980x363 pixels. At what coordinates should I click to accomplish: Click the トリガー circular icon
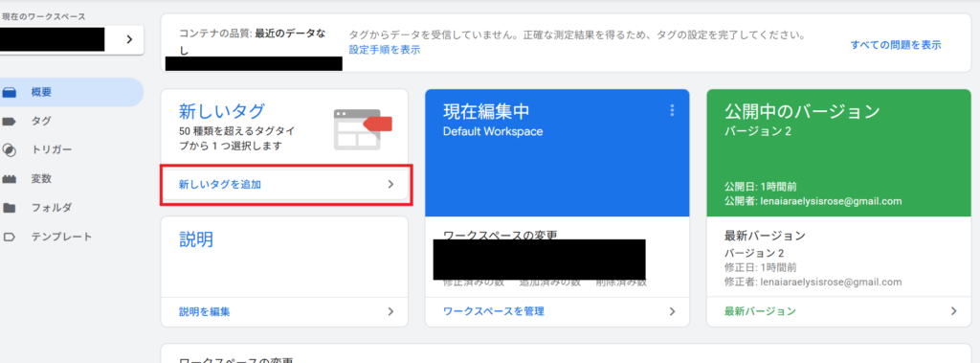point(9,150)
